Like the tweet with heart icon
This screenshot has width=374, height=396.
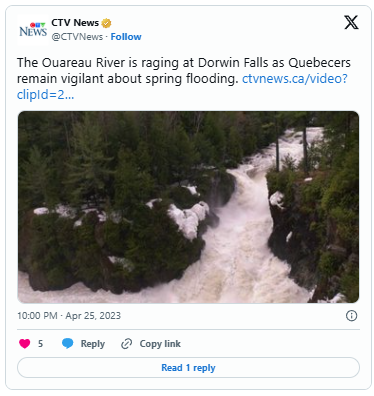tap(25, 343)
